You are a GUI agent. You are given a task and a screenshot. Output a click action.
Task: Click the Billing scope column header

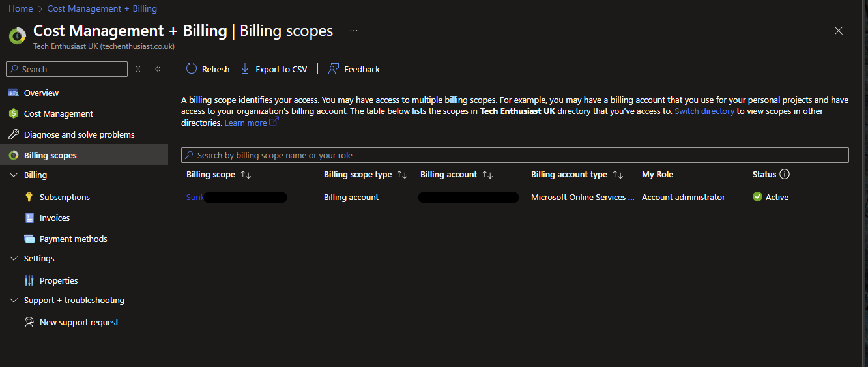[210, 175]
